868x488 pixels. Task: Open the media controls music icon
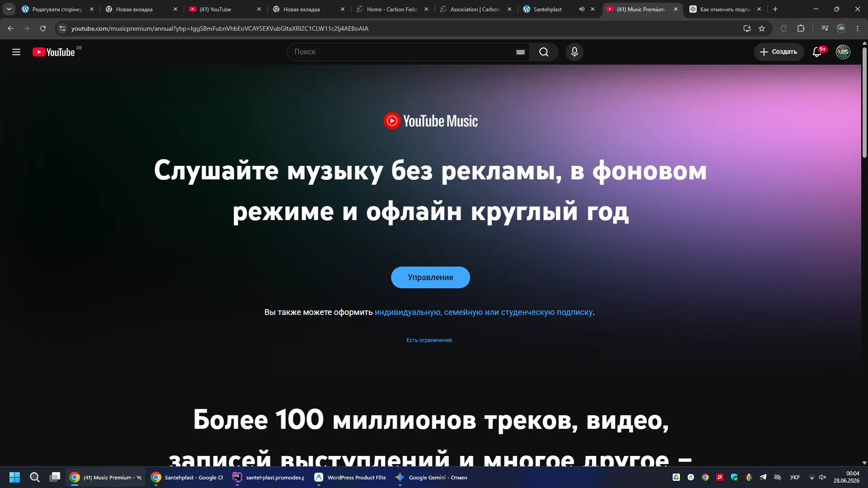[x=825, y=28]
